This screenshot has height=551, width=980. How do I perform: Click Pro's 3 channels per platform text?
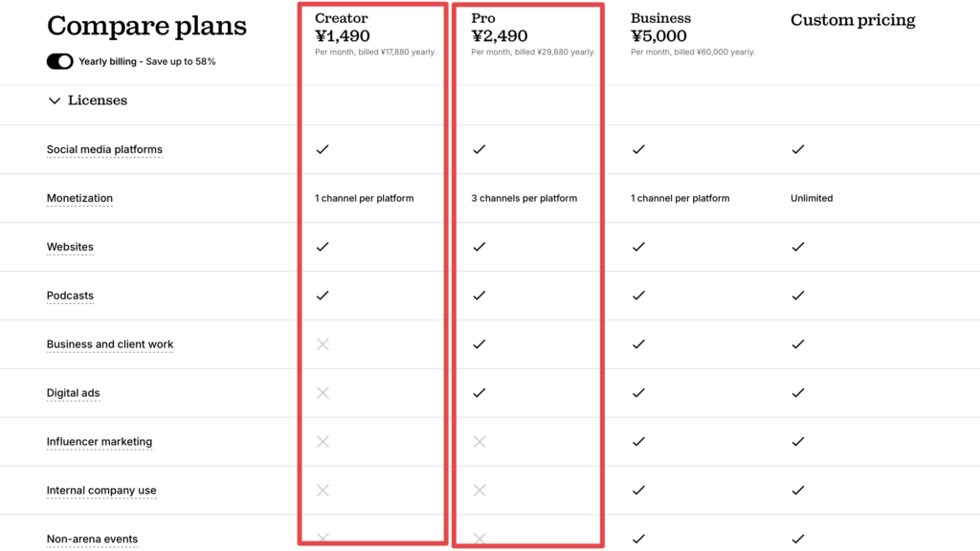tap(524, 198)
